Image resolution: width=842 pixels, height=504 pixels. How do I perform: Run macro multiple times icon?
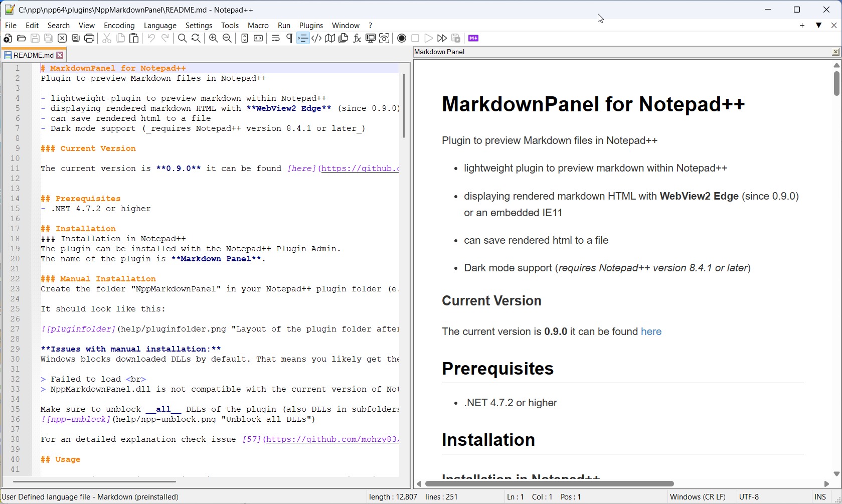[442, 38]
